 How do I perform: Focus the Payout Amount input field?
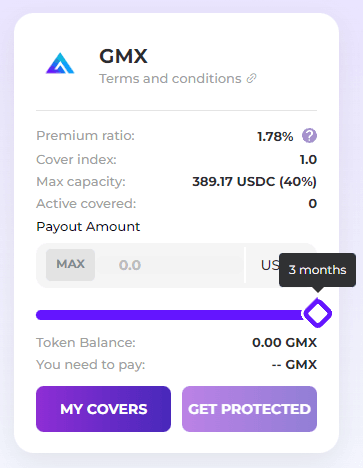click(171, 265)
